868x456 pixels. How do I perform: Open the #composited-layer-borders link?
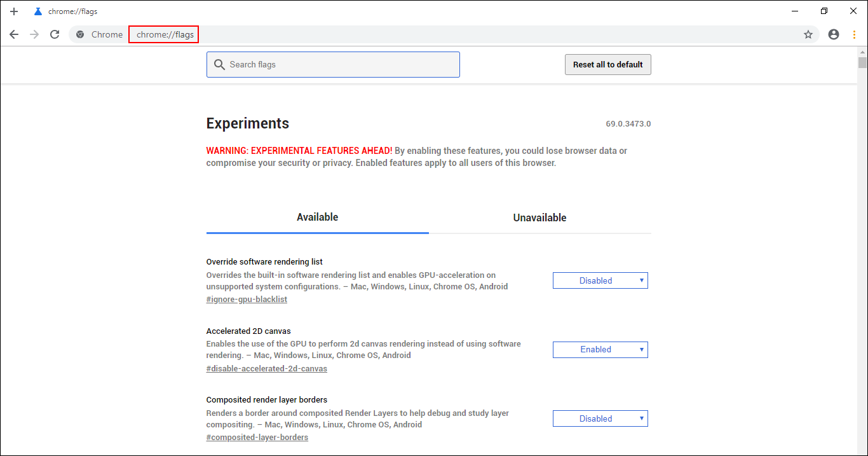[257, 437]
